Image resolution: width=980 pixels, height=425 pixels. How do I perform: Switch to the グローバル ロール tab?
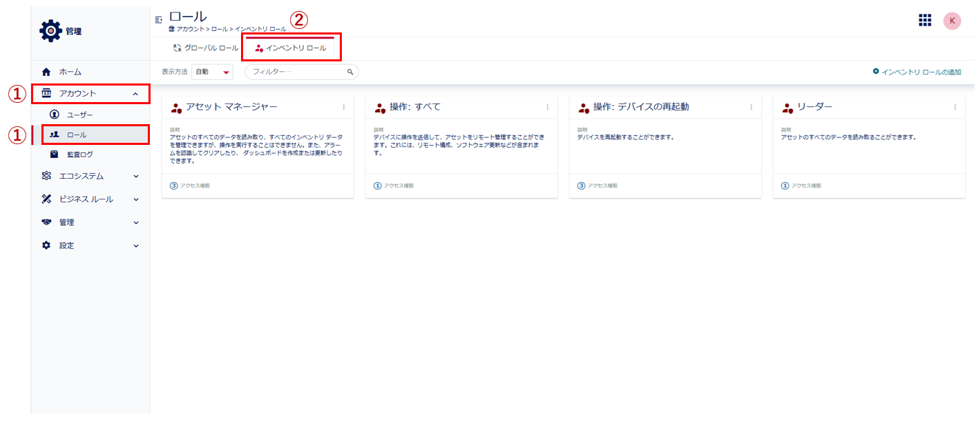pyautogui.click(x=206, y=48)
